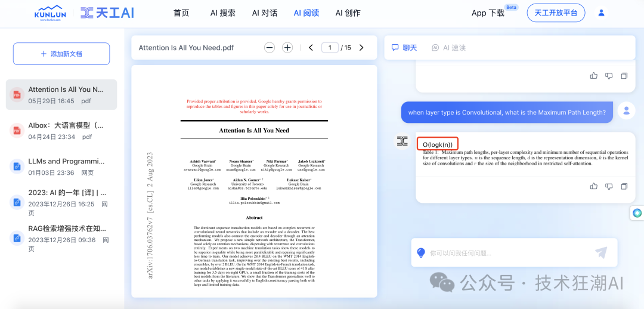Zoom out the PDF with minus icon
The image size is (644, 309).
(x=270, y=48)
